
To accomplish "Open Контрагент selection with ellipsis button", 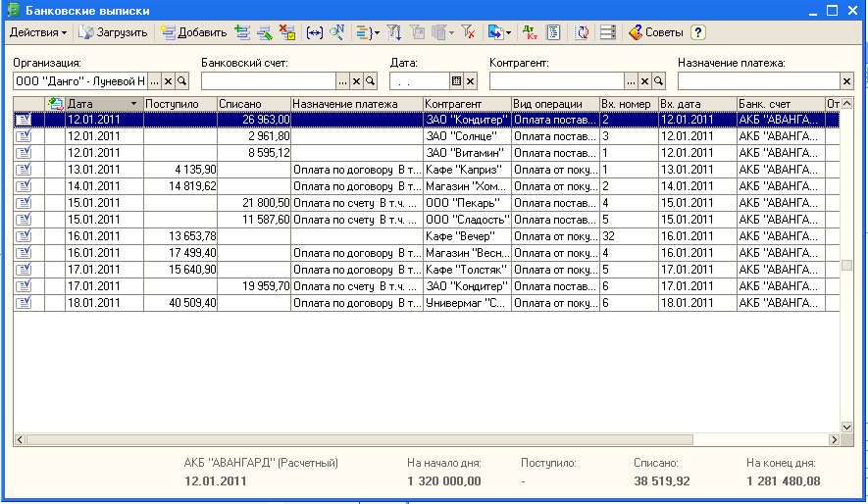I will (631, 81).
